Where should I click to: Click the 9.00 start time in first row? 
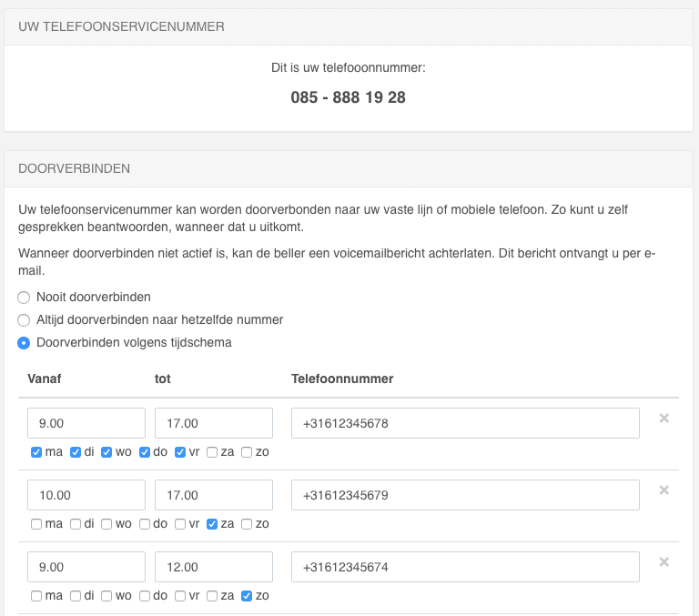tap(86, 423)
